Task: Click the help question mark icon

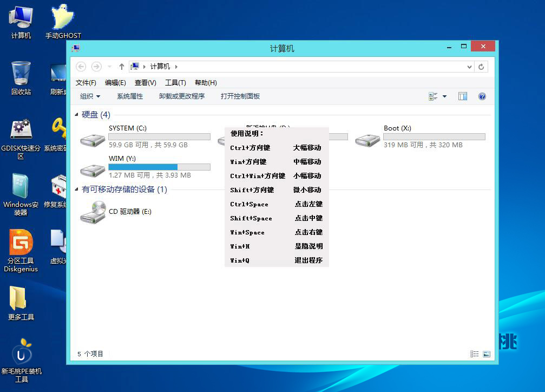Action: (482, 96)
